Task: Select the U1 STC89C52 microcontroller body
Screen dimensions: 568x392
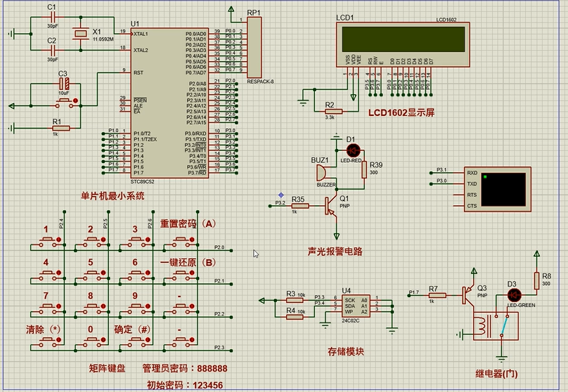Action: click(x=167, y=101)
